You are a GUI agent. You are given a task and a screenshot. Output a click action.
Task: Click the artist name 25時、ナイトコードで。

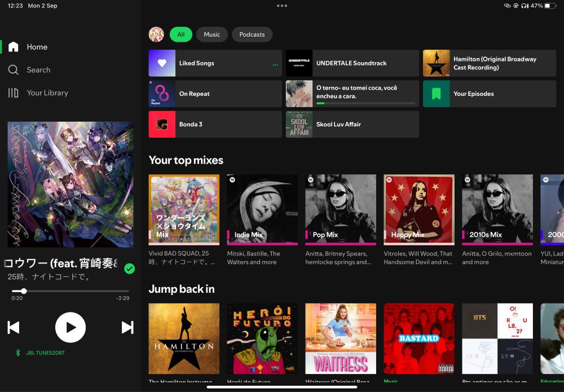click(49, 276)
